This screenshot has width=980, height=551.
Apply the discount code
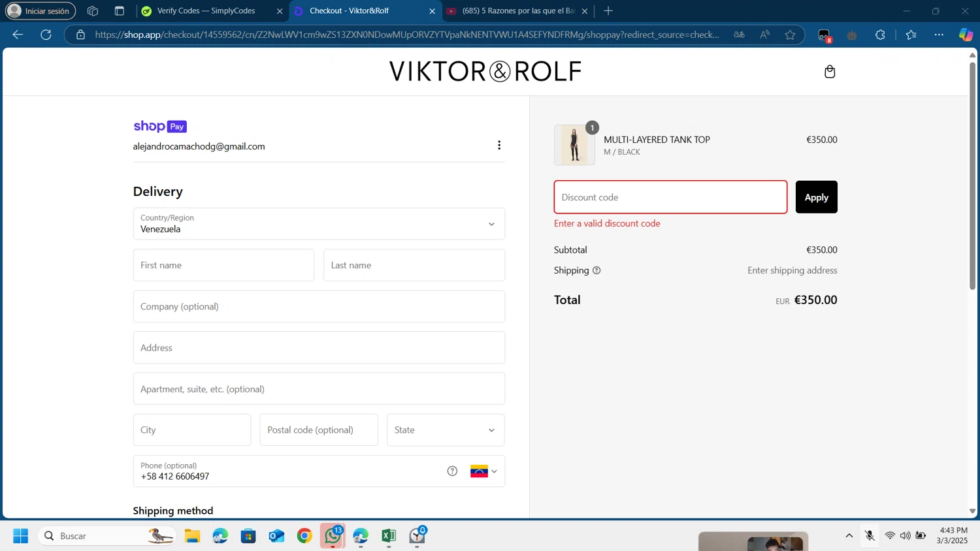(x=816, y=197)
